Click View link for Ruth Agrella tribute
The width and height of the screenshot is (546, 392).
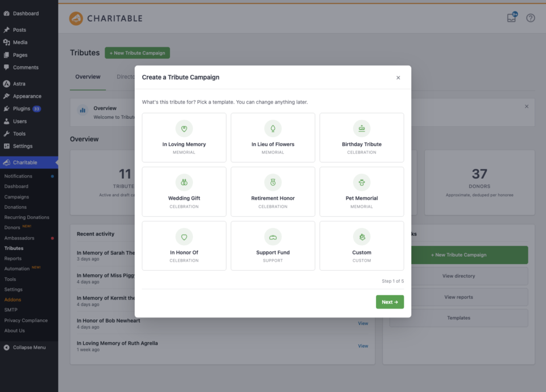pyautogui.click(x=363, y=346)
